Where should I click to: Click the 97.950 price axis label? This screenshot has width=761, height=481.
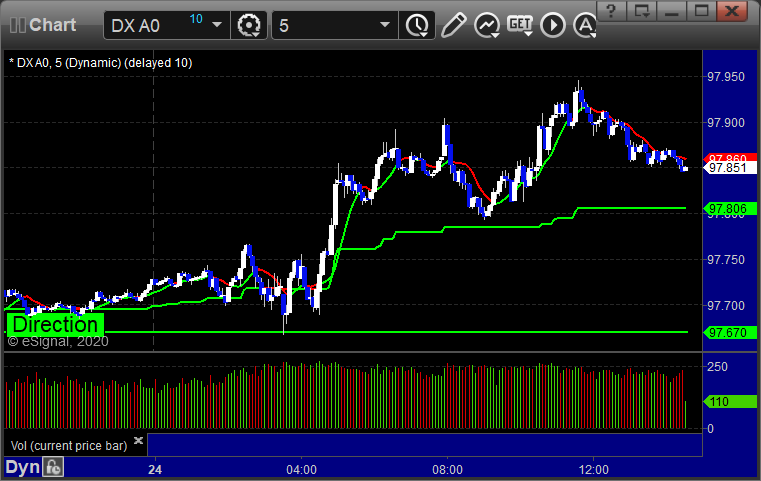726,77
